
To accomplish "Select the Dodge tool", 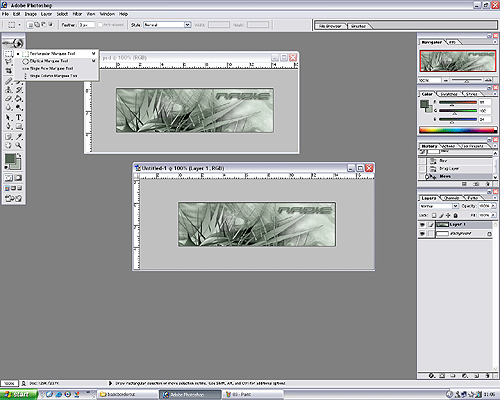I will click(x=19, y=108).
